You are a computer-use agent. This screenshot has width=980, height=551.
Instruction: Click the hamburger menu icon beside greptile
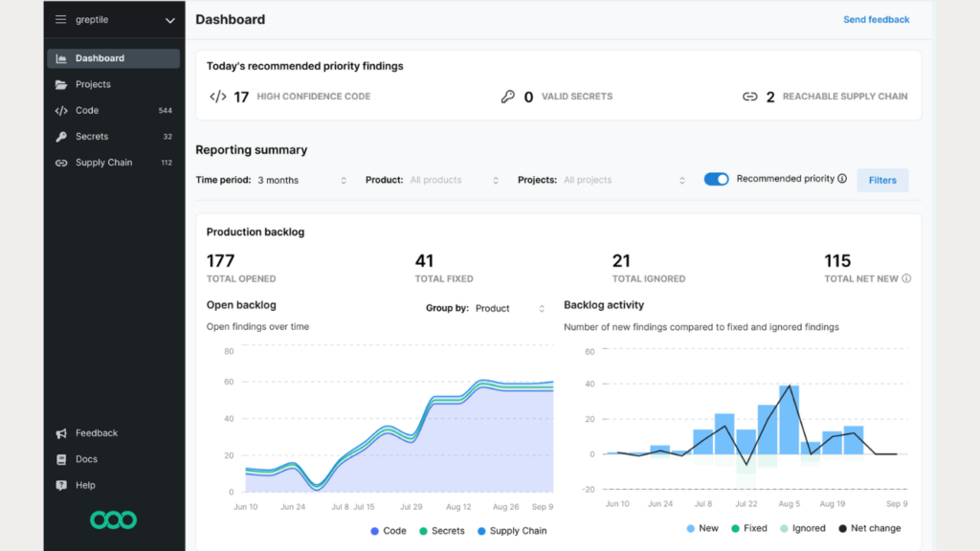coord(61,19)
